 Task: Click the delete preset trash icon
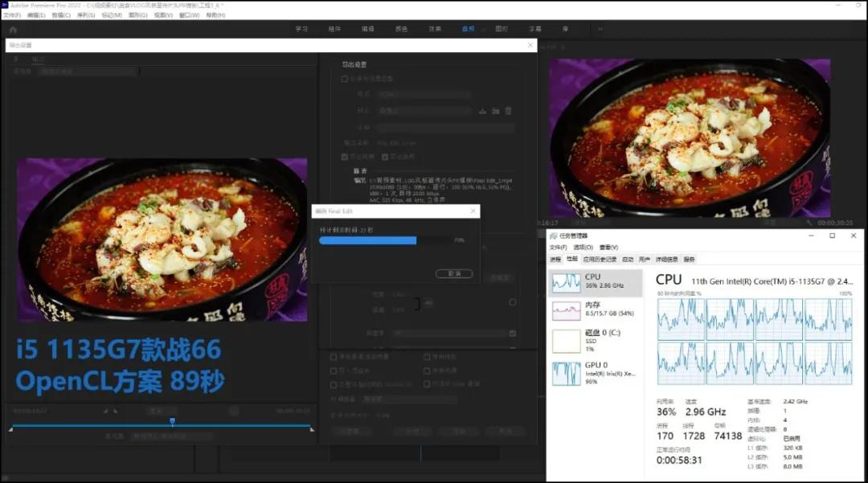[509, 111]
